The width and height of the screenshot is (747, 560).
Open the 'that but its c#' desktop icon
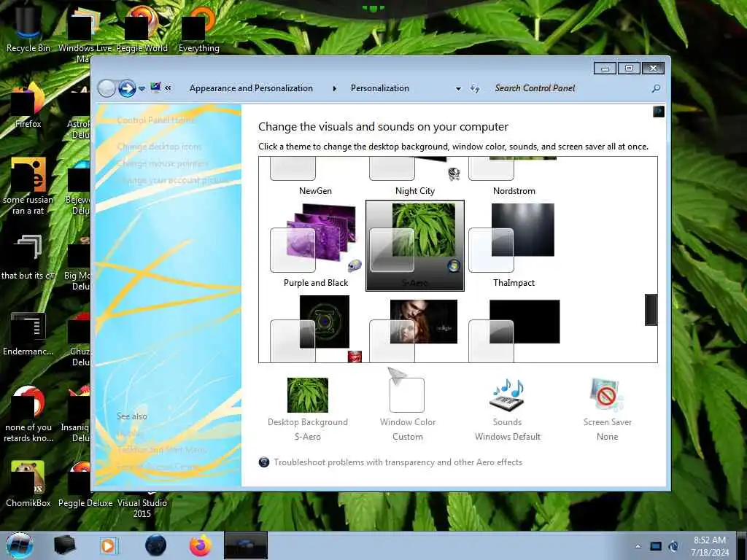pos(28,257)
